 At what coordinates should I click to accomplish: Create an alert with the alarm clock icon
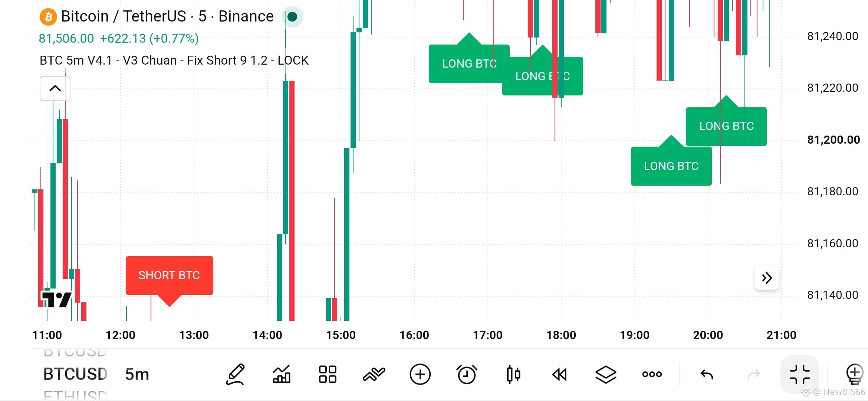tap(467, 374)
